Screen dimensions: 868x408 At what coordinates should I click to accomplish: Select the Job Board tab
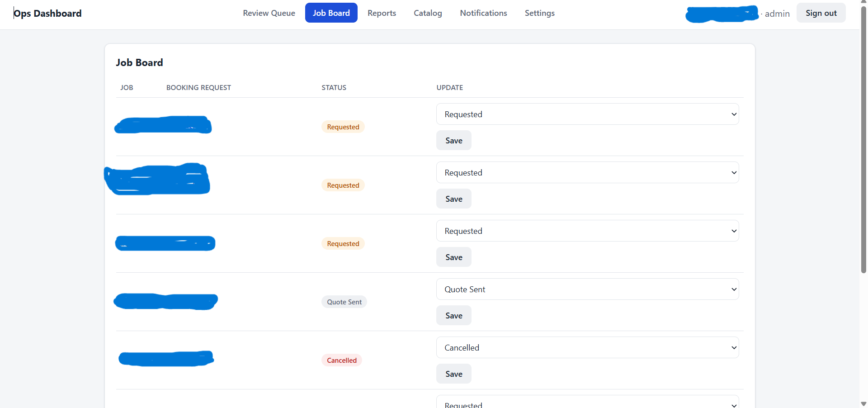331,13
